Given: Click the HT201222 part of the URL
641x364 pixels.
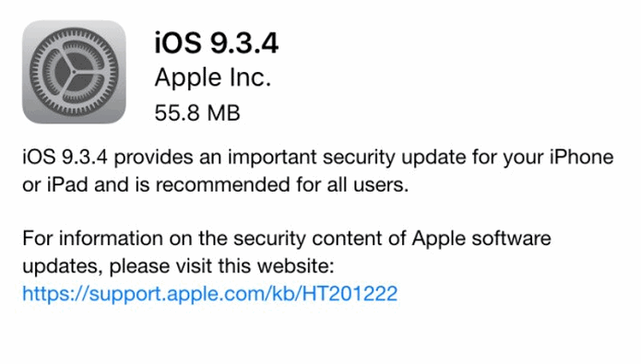Looking at the screenshot, I should coord(350,294).
